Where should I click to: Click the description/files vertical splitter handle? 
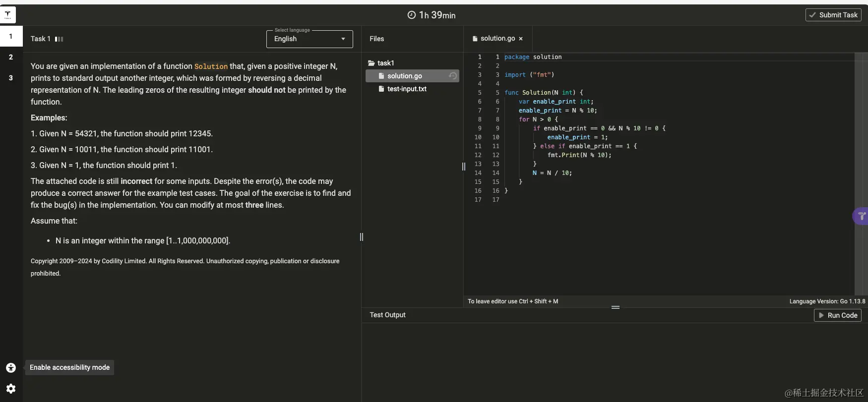tap(362, 237)
